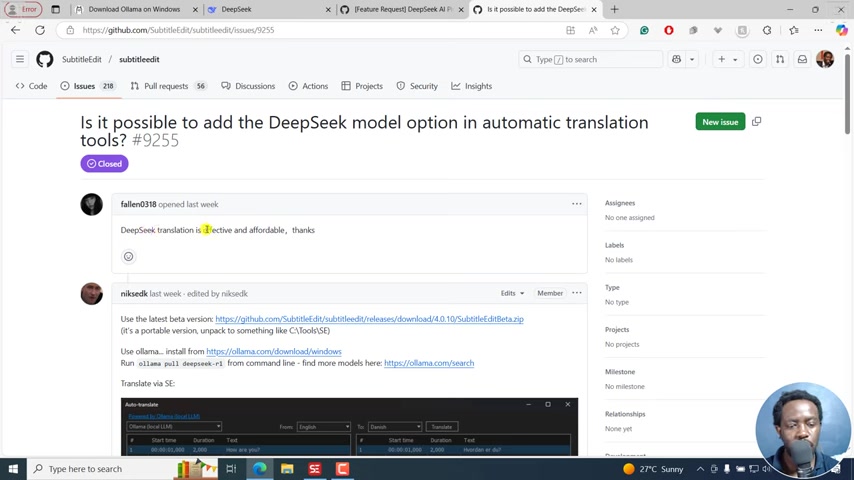Open Camtasia app in taskbar
The image size is (854, 480).
[x=342, y=469]
